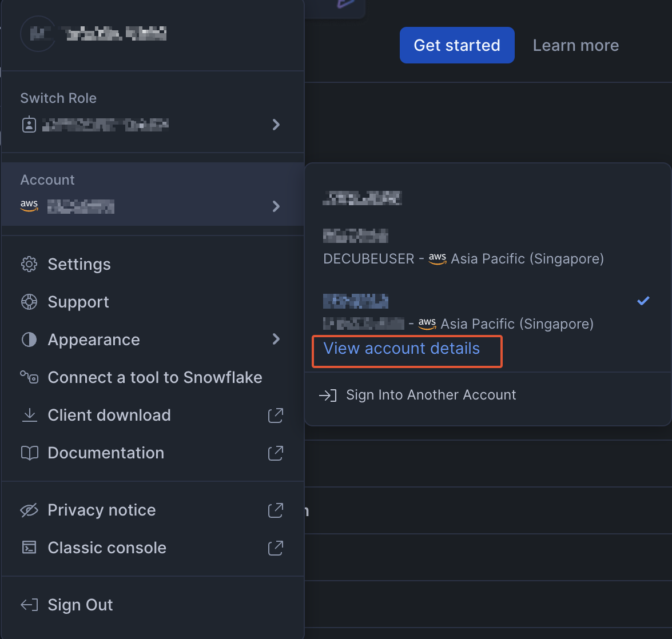Click the Connect a tool icon
Screen dimensions: 672x639
(x=29, y=377)
